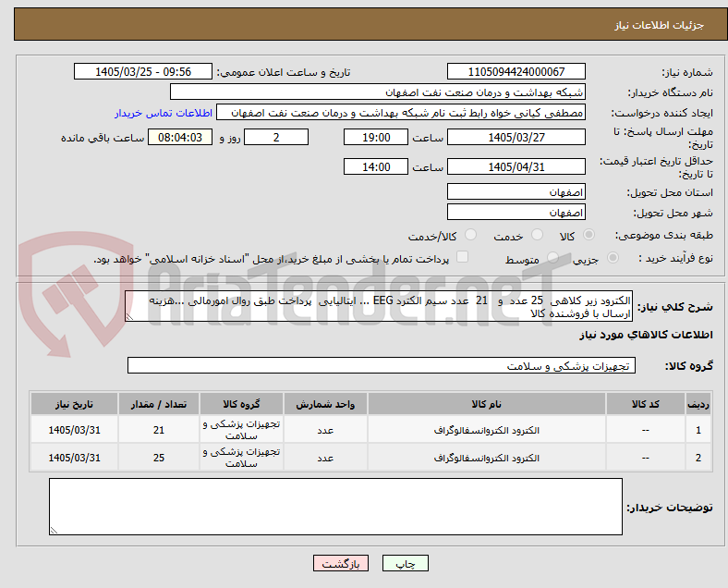Click quantity 25 in row 2
Viewport: 728px width, 588px height.
click(x=159, y=458)
